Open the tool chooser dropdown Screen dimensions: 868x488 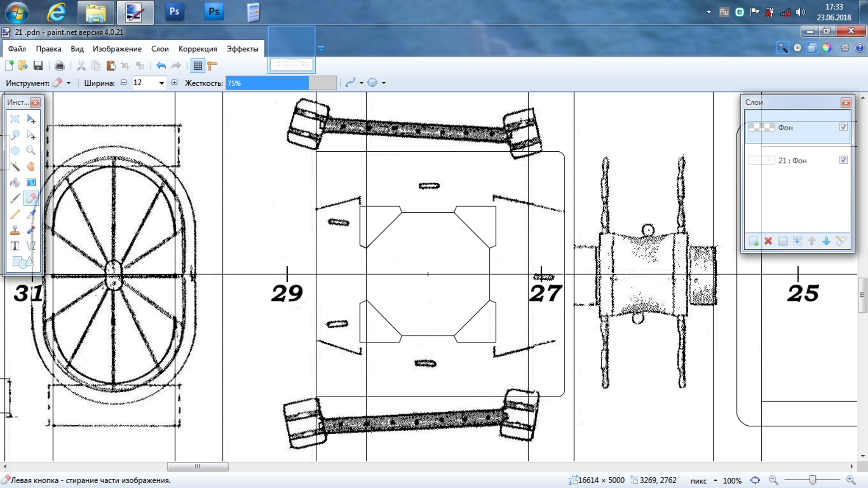pyautogui.click(x=61, y=83)
